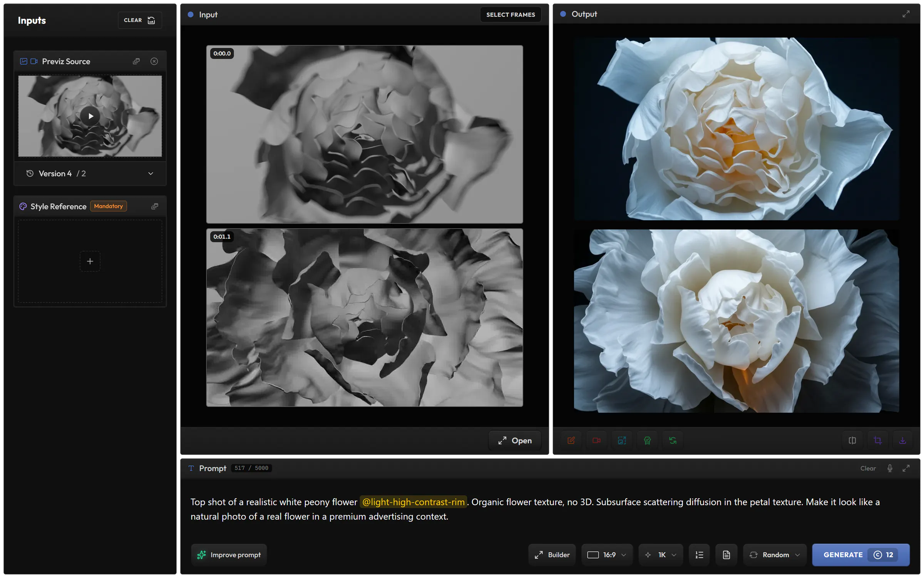Remove the Previz Source with the X icon
Screen dimensions: 924x578
[x=154, y=61]
